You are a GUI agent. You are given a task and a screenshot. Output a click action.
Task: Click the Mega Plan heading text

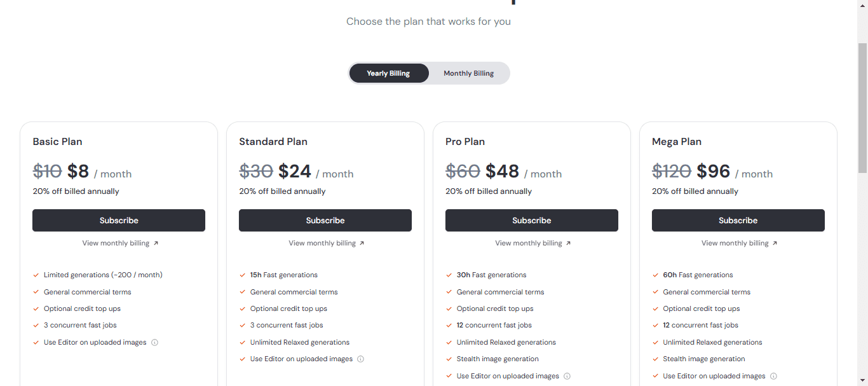[677, 141]
